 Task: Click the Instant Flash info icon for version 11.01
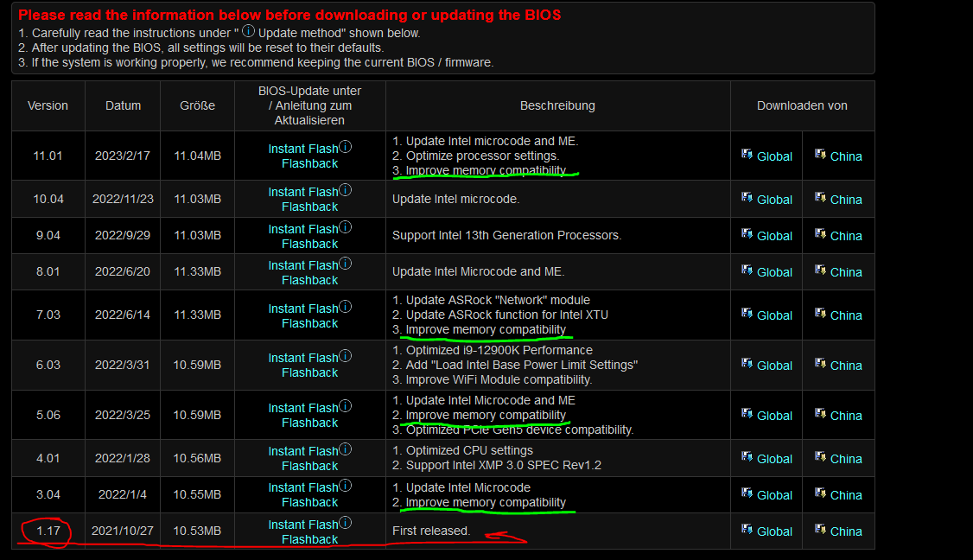click(346, 147)
